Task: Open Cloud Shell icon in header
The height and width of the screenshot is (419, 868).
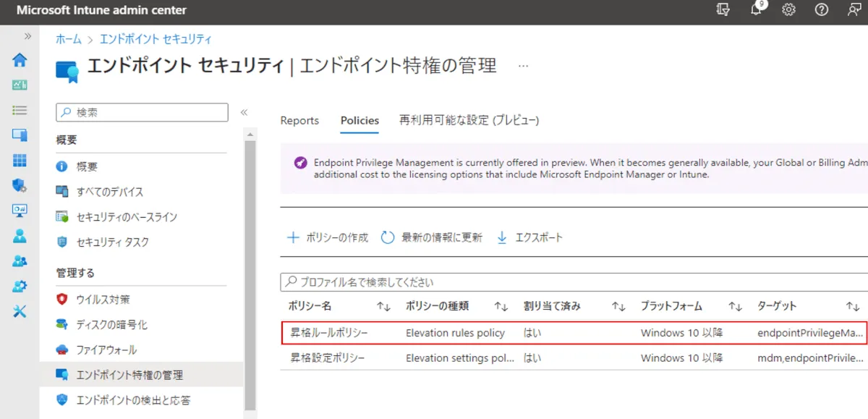Action: (723, 10)
